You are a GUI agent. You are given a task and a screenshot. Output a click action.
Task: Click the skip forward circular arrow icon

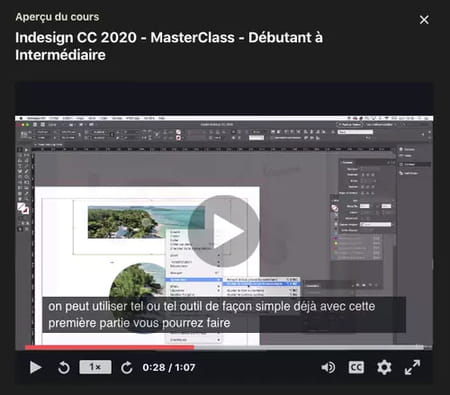(x=127, y=367)
